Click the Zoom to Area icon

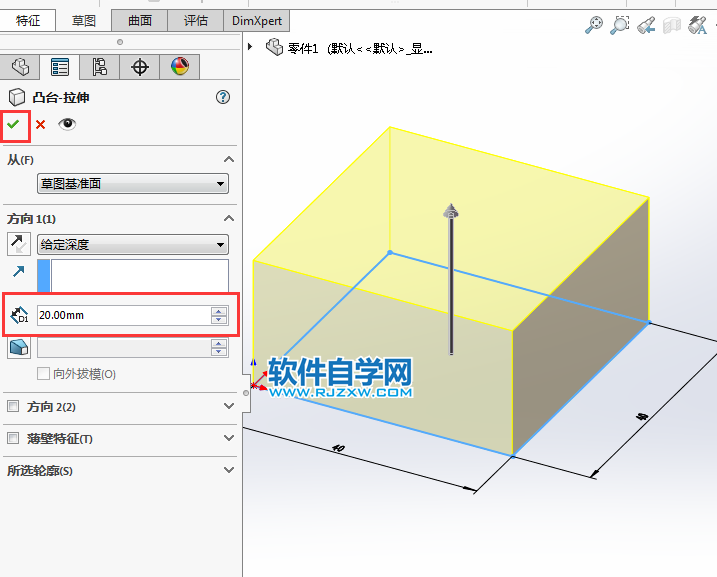[x=620, y=25]
